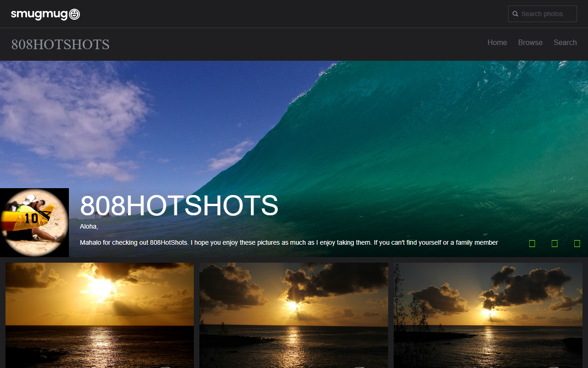
Task: Open the Search menu item
Action: 565,42
